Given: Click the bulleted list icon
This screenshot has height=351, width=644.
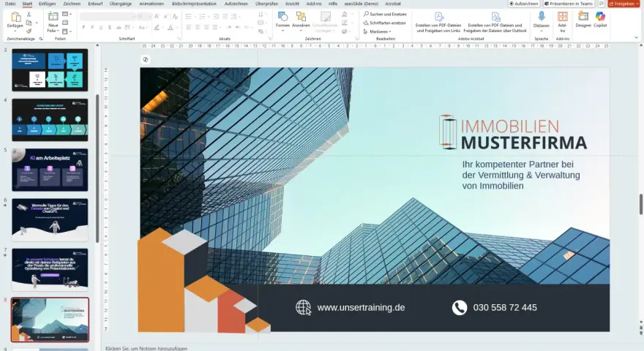Looking at the screenshot, I should (189, 16).
